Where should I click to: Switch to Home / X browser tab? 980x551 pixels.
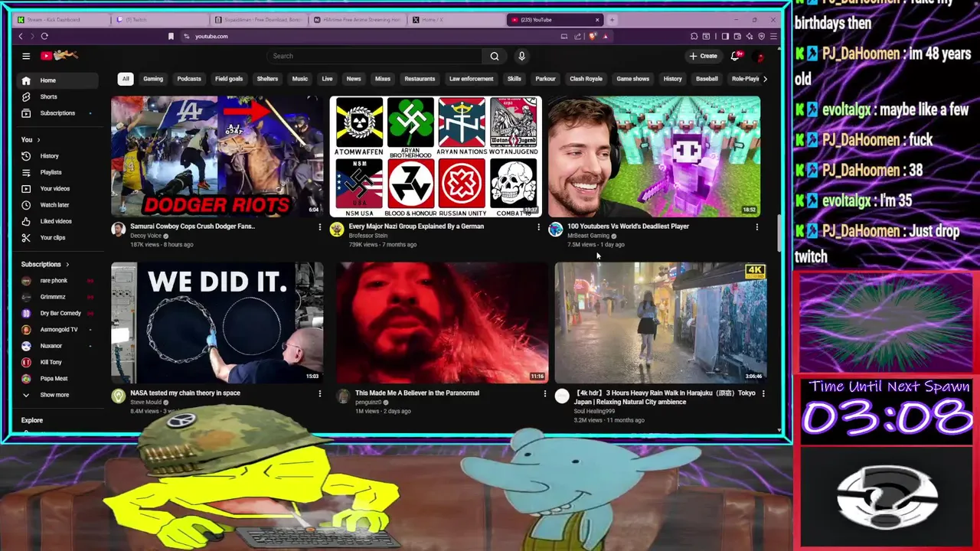[x=456, y=19]
